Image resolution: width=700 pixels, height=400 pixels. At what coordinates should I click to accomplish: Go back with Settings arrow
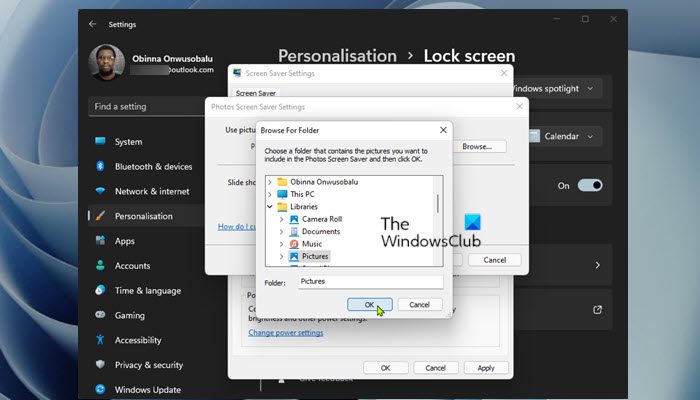pos(92,24)
